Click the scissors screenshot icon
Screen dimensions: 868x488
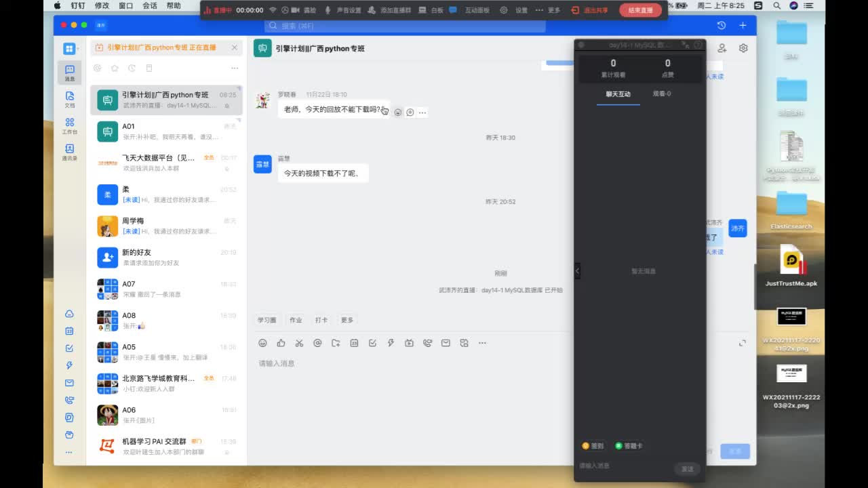[299, 343]
